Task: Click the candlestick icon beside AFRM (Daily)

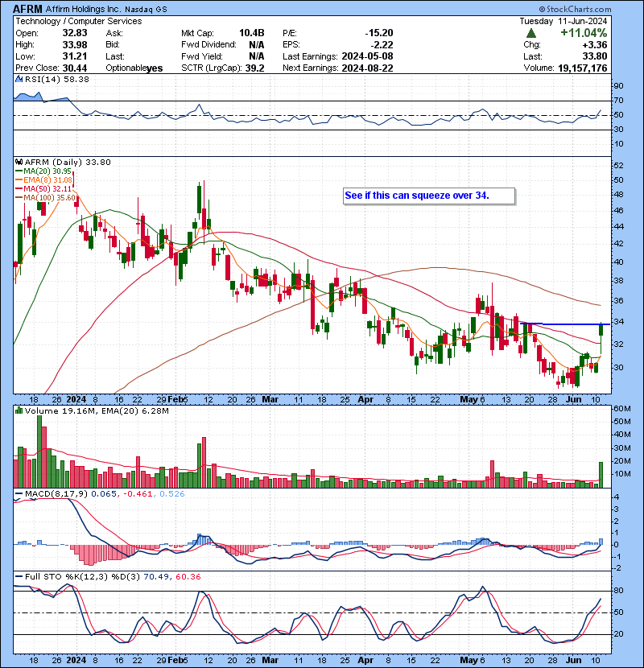Action: (x=19, y=162)
